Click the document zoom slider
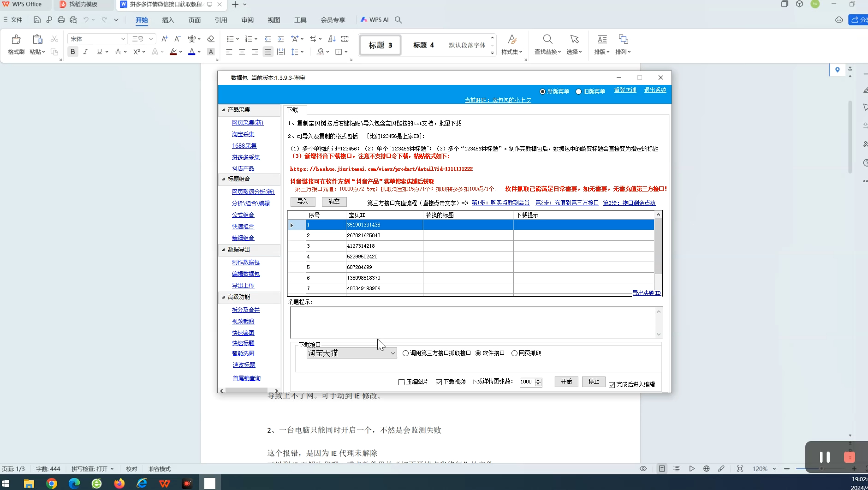 pos(821,469)
